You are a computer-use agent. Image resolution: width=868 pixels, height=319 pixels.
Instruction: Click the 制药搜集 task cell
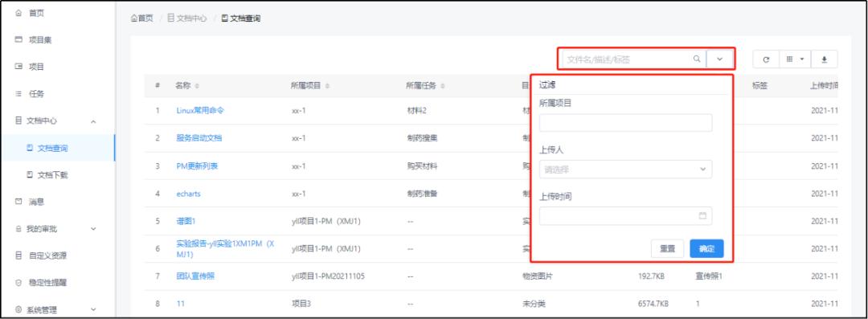coord(422,138)
